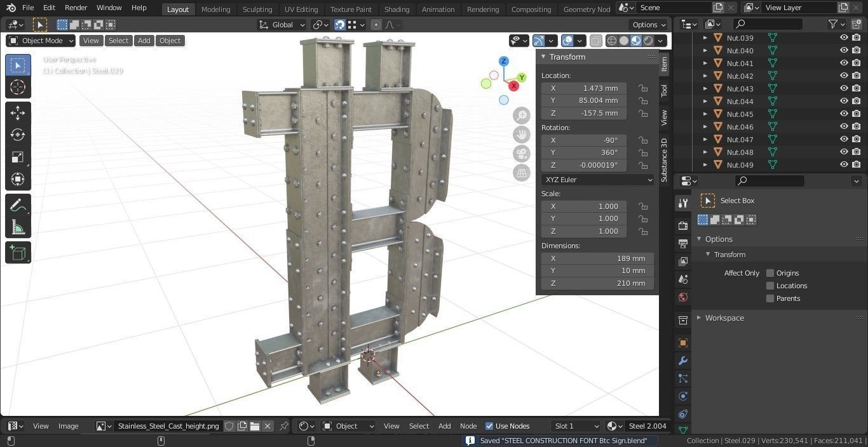Select the Cursor tool in the toolbar
The width and height of the screenshot is (868, 447).
(x=18, y=87)
